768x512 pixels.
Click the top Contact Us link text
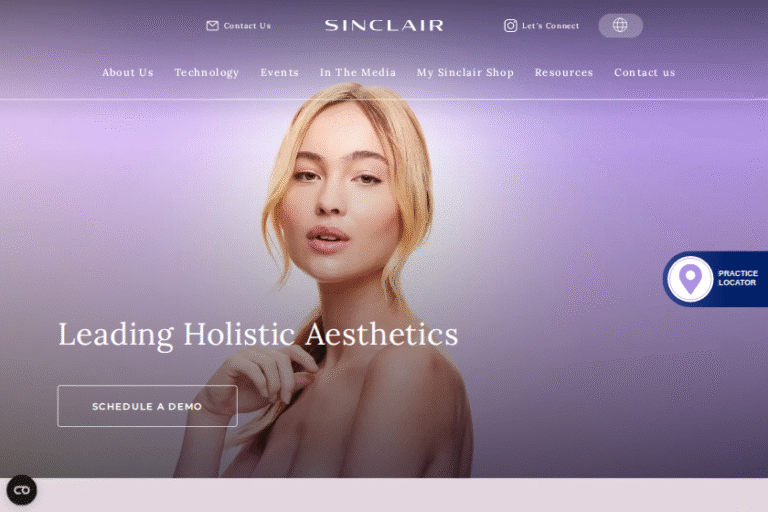pyautogui.click(x=247, y=26)
